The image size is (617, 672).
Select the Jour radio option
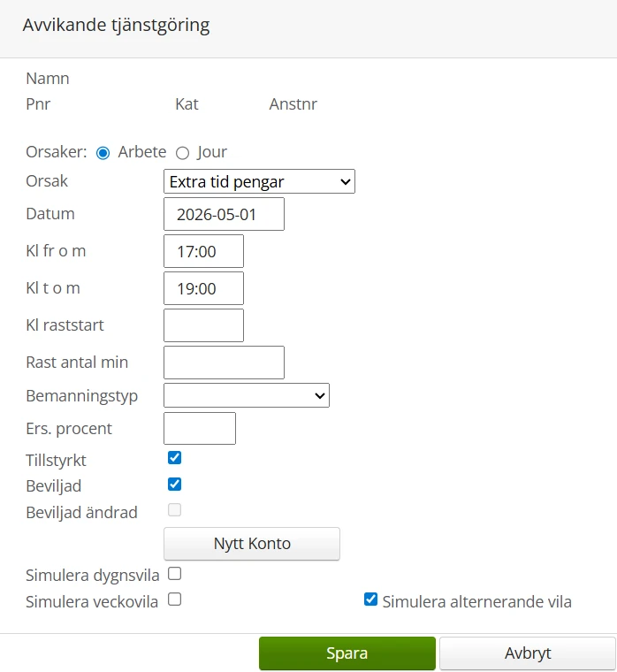click(183, 152)
